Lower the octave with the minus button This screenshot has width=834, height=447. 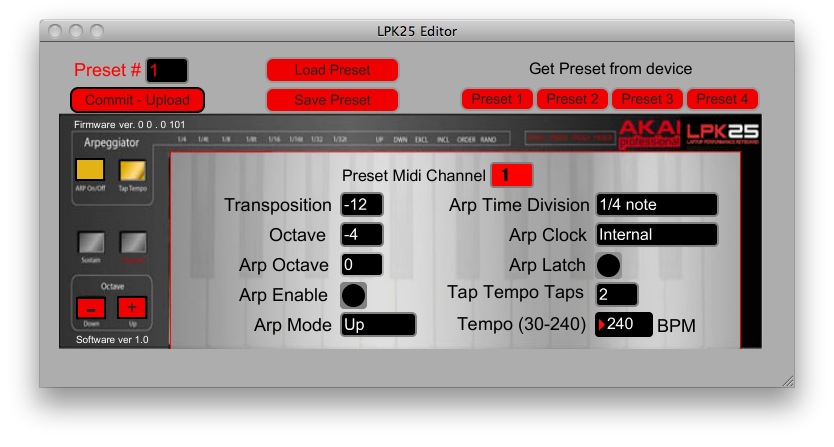point(91,308)
